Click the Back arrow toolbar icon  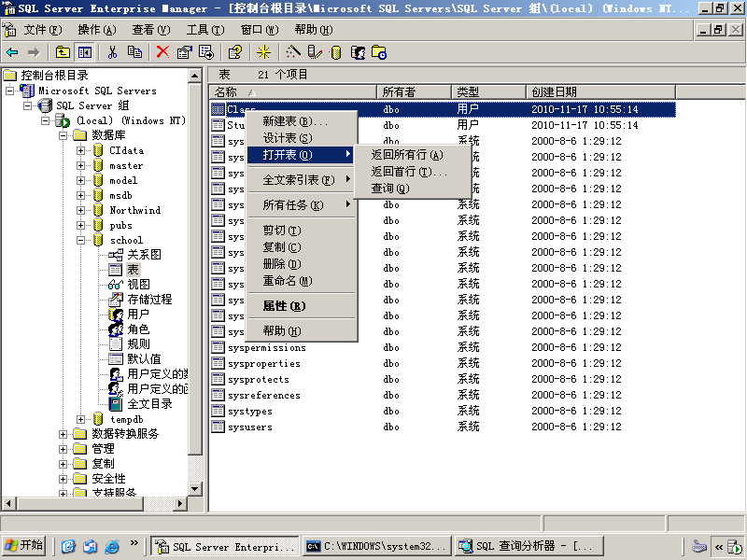point(12,52)
